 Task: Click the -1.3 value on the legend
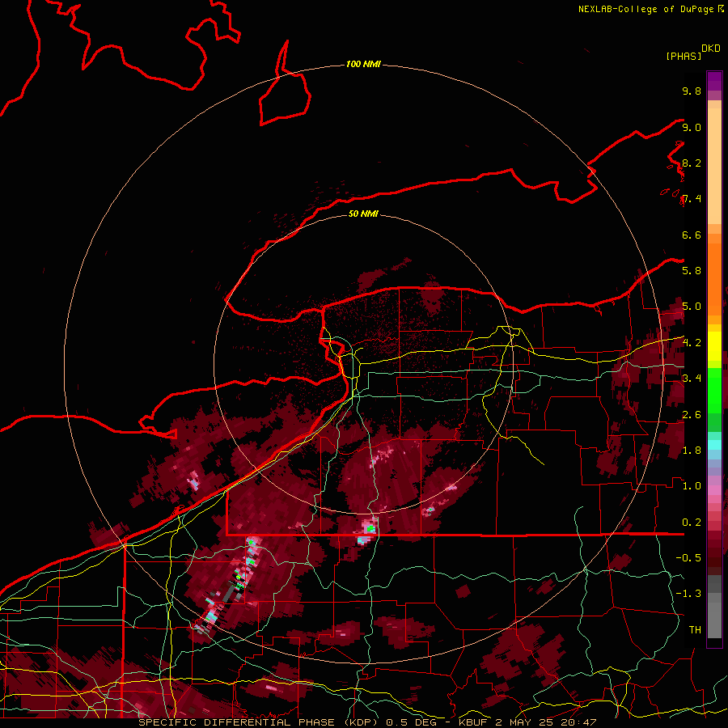(688, 594)
